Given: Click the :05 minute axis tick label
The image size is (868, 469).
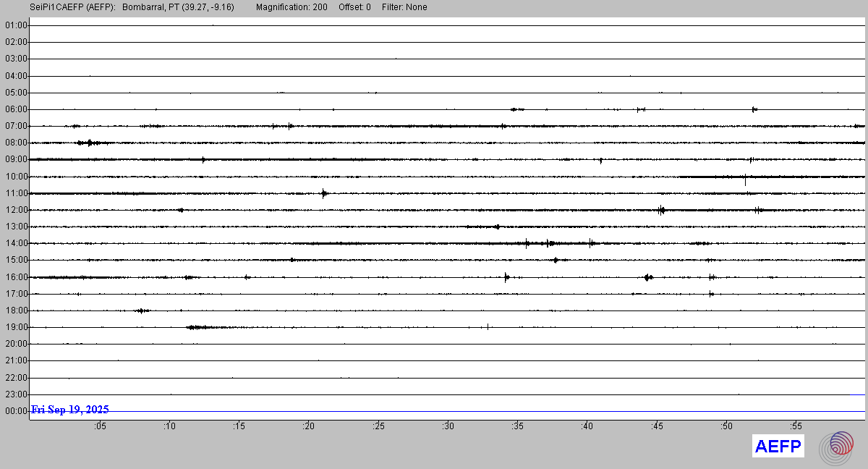Looking at the screenshot, I should (x=100, y=426).
